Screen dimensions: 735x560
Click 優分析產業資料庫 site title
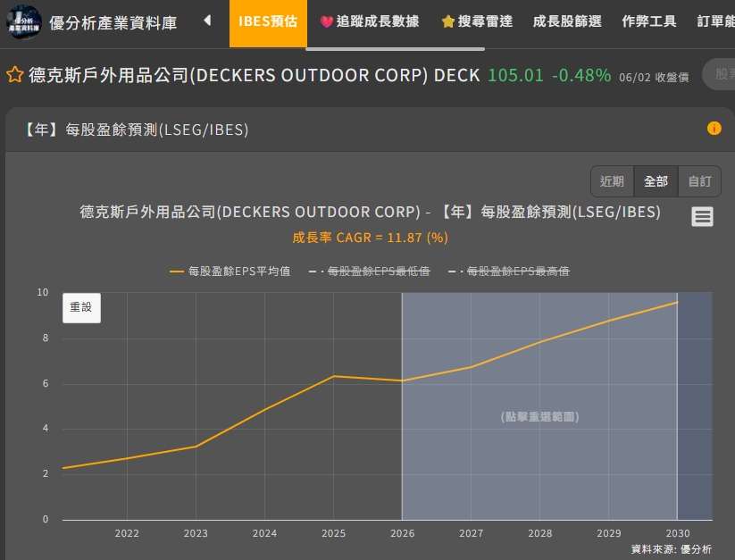(113, 22)
